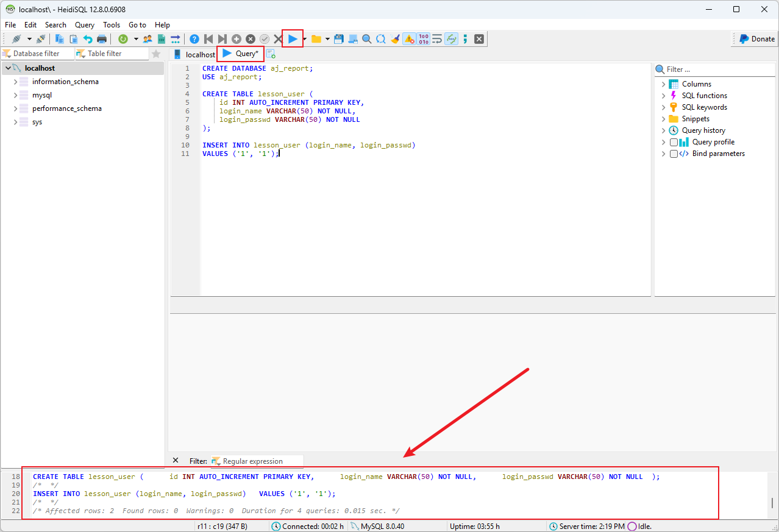779x532 pixels.
Task: Collapse the localhost server node
Action: click(7, 68)
